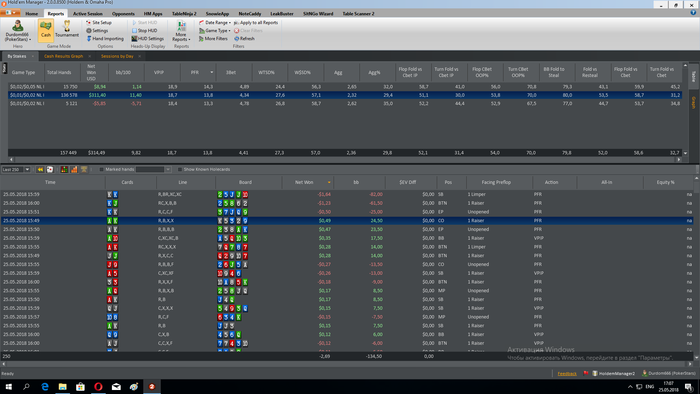Viewport: 700px width, 394px height.
Task: Click Feedback link in status bar
Action: click(x=567, y=373)
